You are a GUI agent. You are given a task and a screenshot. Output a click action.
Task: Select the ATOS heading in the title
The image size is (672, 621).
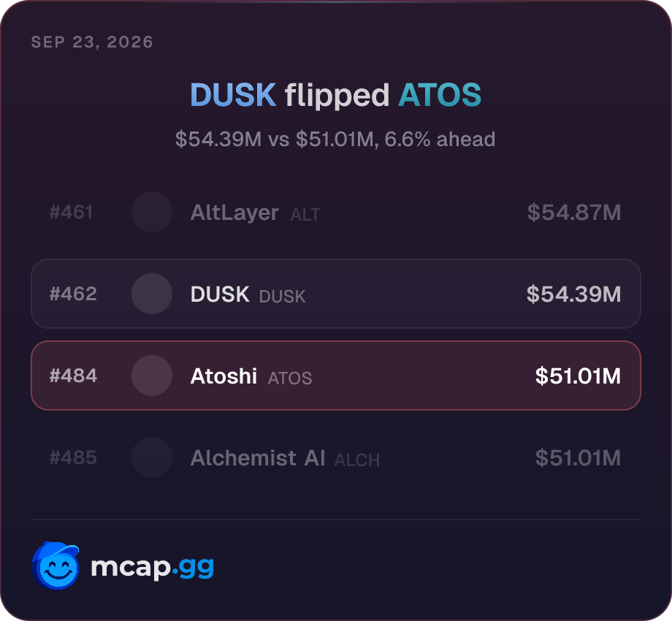[440, 95]
